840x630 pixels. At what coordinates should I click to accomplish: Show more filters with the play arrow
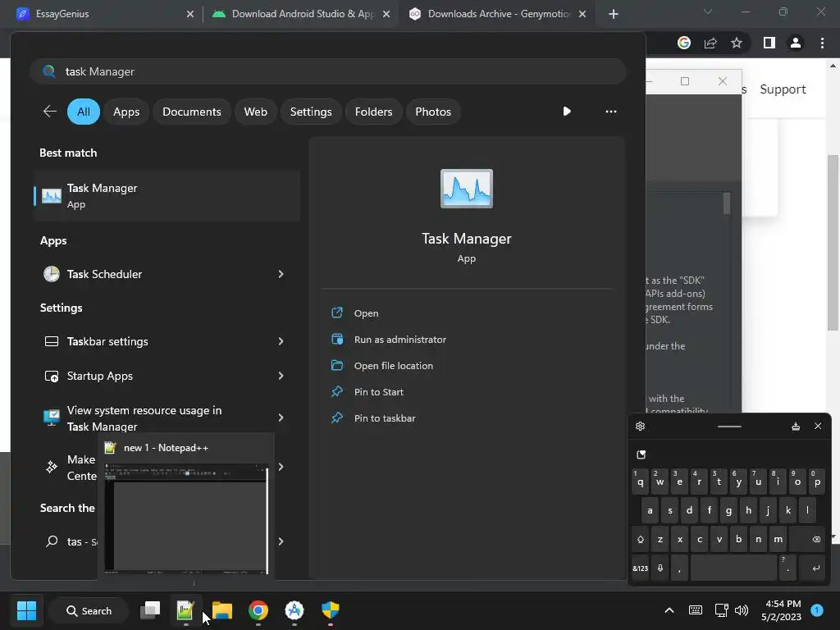567,112
